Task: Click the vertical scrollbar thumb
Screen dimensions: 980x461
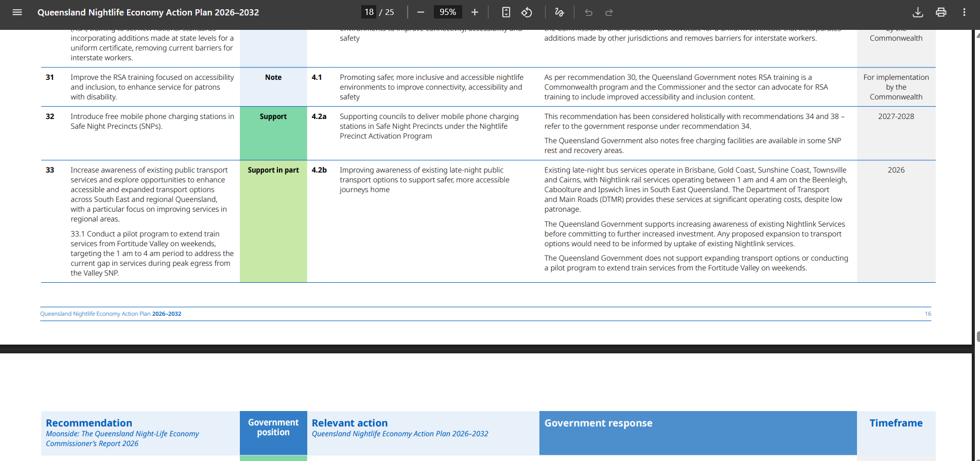Action: pyautogui.click(x=978, y=337)
